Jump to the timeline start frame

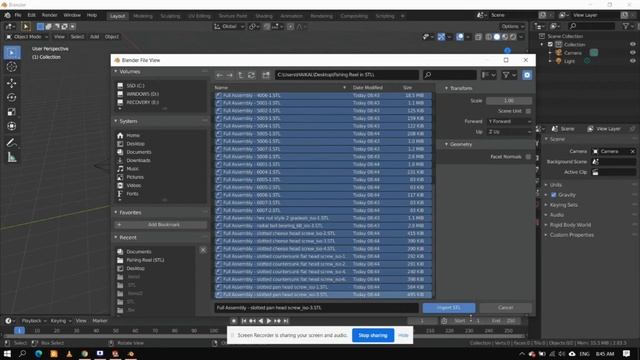pos(244,321)
